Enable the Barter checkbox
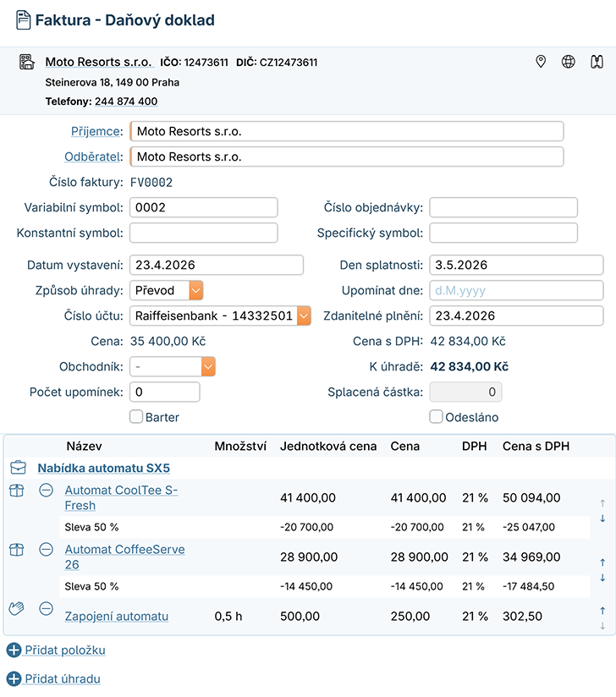616x697 pixels. point(135,416)
